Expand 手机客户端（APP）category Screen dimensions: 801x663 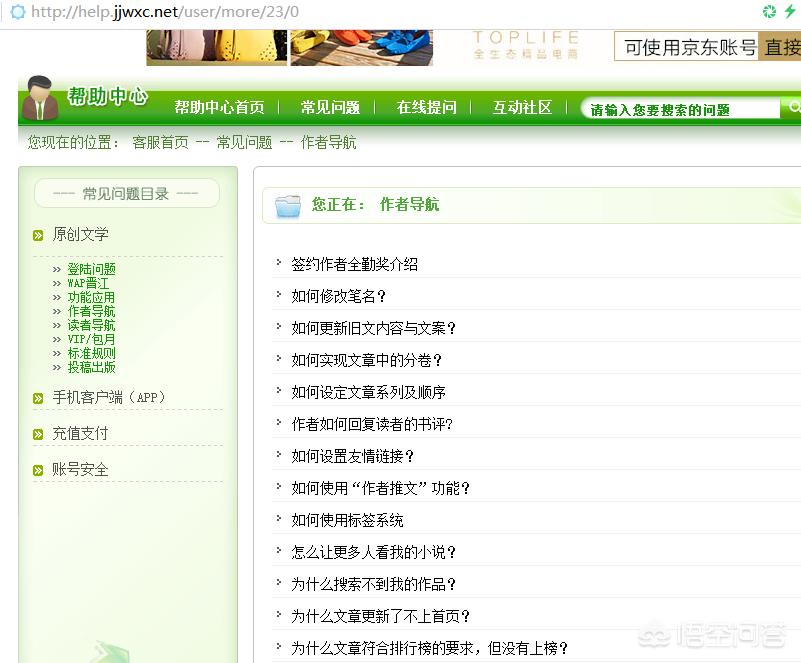(108, 397)
